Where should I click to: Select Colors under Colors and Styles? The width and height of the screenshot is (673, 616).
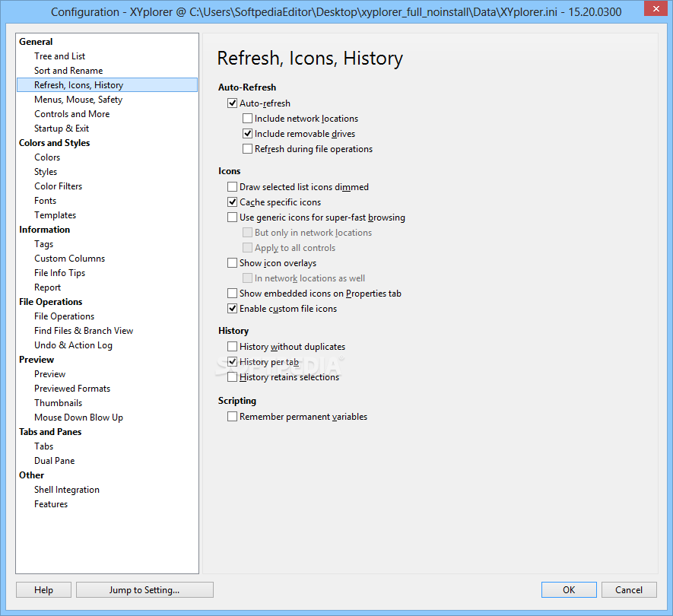pyautogui.click(x=47, y=157)
